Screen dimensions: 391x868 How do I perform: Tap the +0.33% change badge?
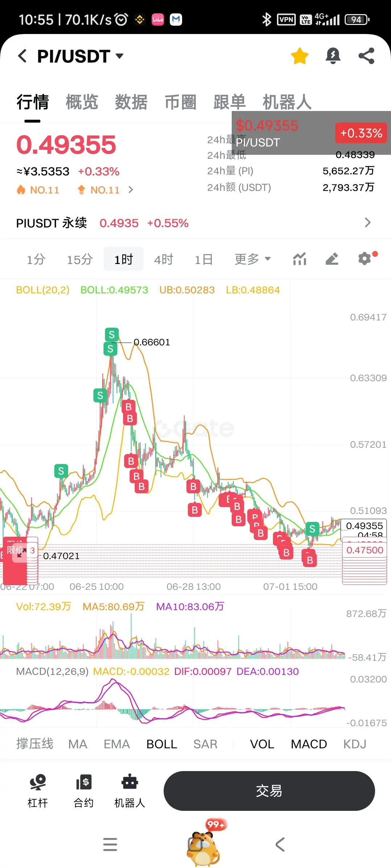(361, 133)
